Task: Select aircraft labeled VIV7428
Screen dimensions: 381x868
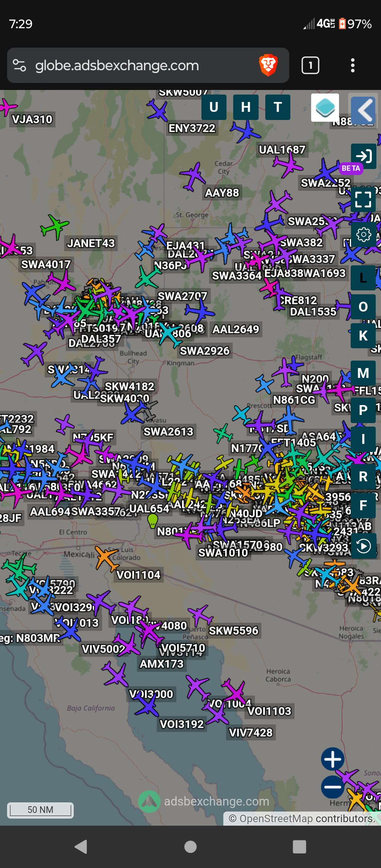Action: click(217, 713)
